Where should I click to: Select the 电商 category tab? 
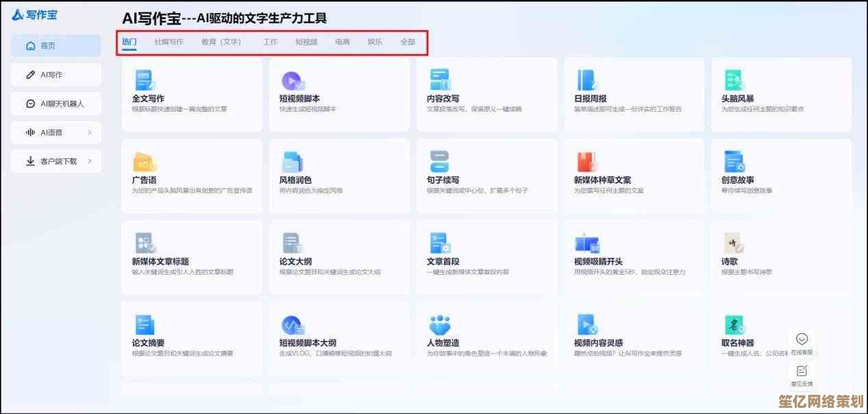pos(342,42)
